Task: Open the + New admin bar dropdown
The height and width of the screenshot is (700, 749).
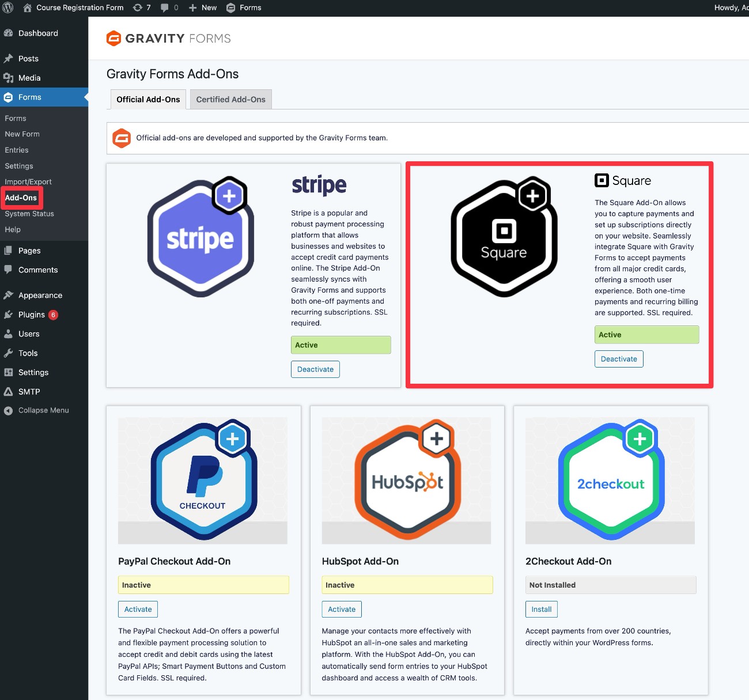Action: [x=203, y=7]
